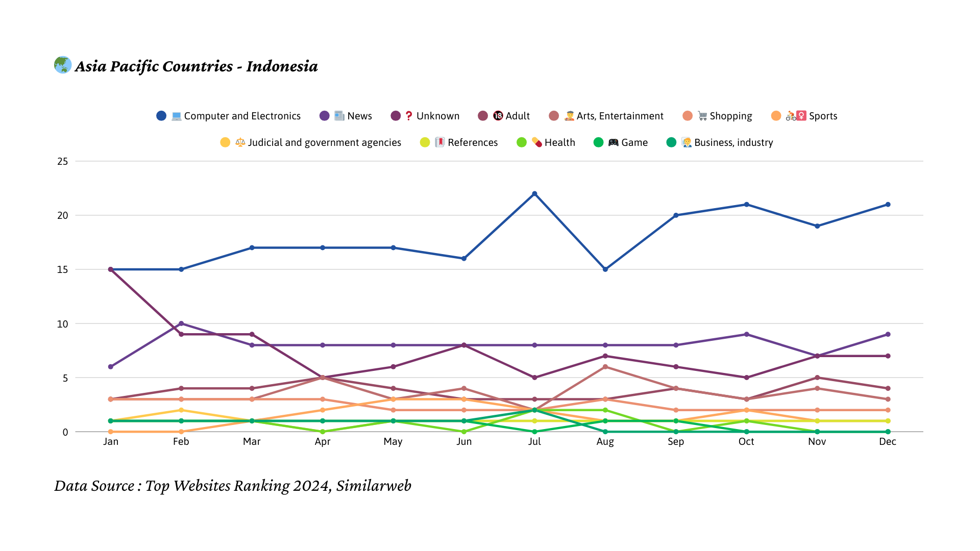
Task: Click the pill icon beside Health
Action: coord(537,143)
